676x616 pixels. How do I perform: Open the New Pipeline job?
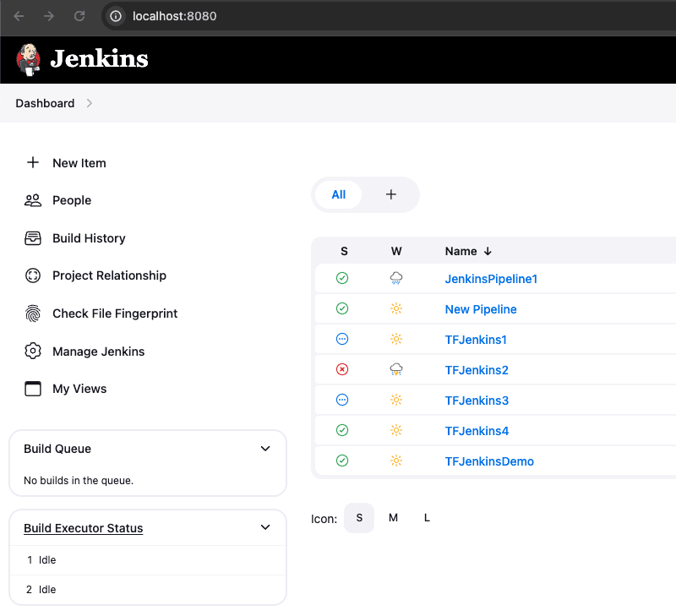tap(481, 308)
